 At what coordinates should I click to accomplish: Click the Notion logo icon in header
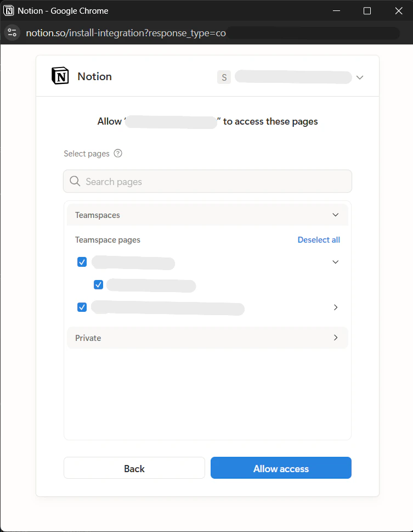[60, 76]
